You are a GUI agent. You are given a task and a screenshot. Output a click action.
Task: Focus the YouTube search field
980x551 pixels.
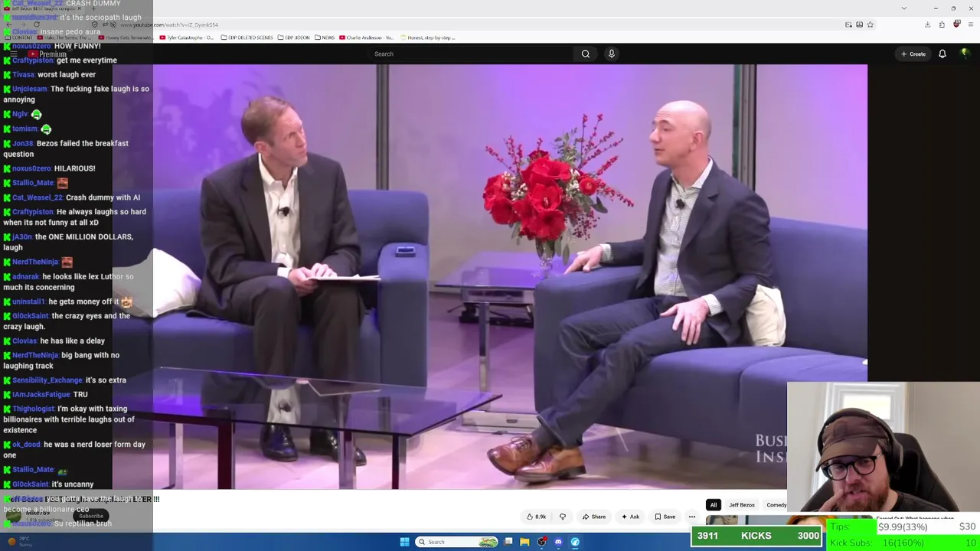(x=471, y=54)
